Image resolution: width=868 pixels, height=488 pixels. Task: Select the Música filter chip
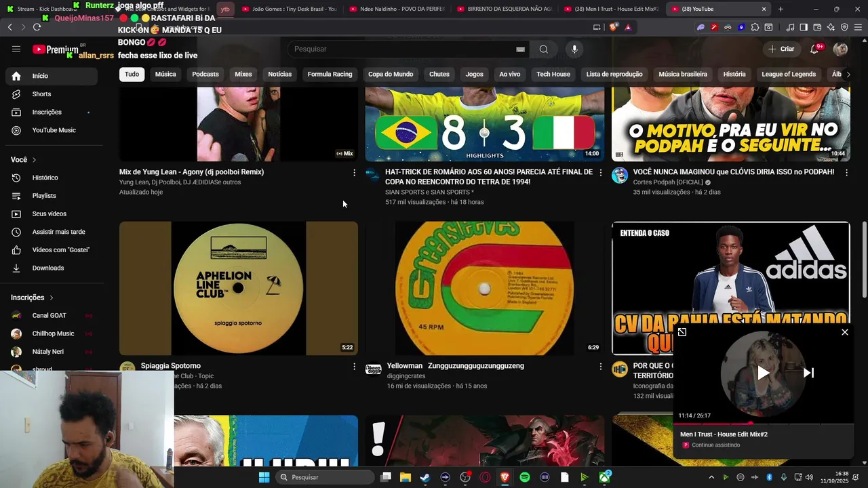click(165, 74)
